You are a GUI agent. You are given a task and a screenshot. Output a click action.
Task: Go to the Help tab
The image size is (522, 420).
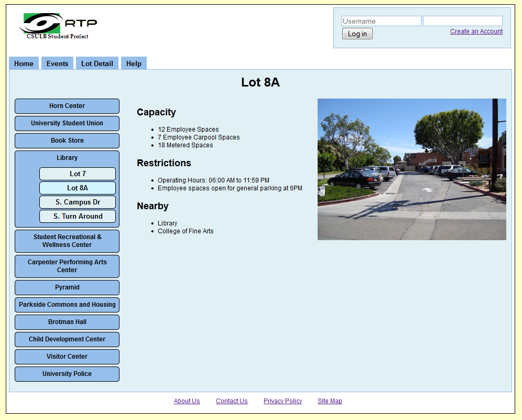coord(134,63)
